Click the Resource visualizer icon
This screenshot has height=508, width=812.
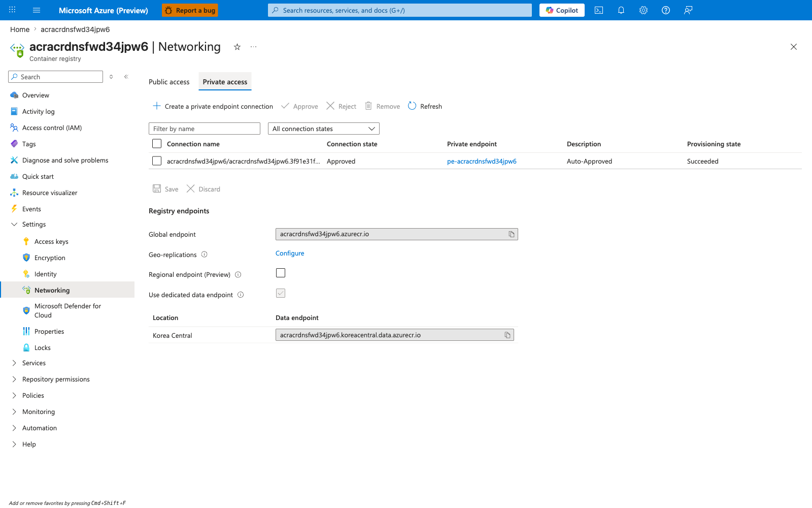[14, 193]
